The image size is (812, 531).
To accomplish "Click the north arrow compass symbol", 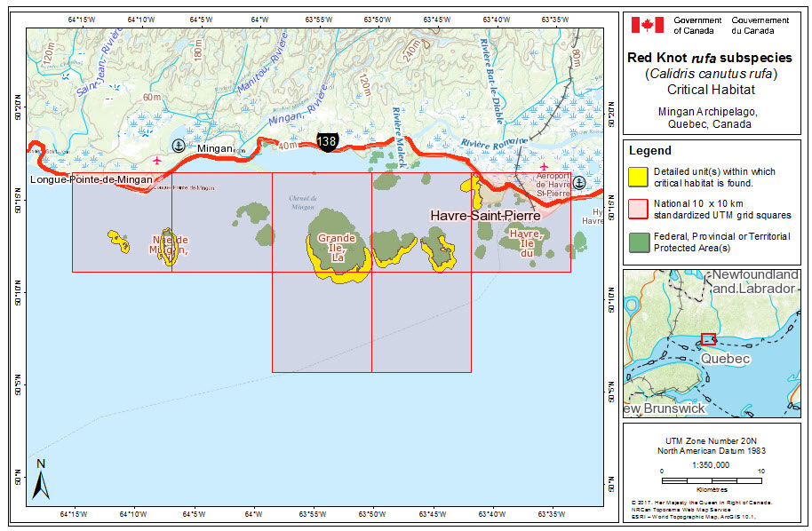I will pyautogui.click(x=40, y=479).
